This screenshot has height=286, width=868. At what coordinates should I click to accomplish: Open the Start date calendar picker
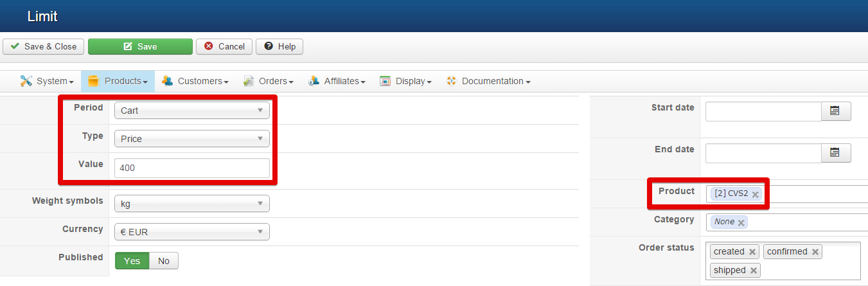click(836, 111)
